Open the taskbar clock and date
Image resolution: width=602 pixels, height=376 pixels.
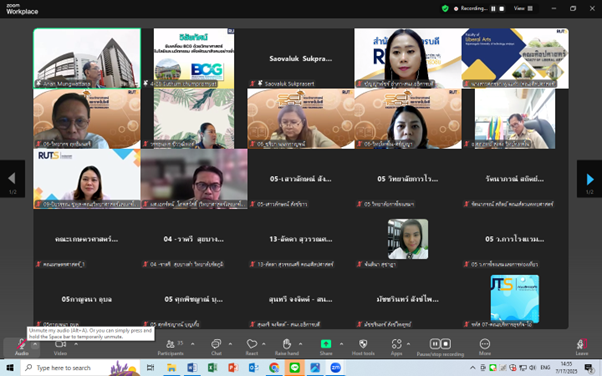566,368
